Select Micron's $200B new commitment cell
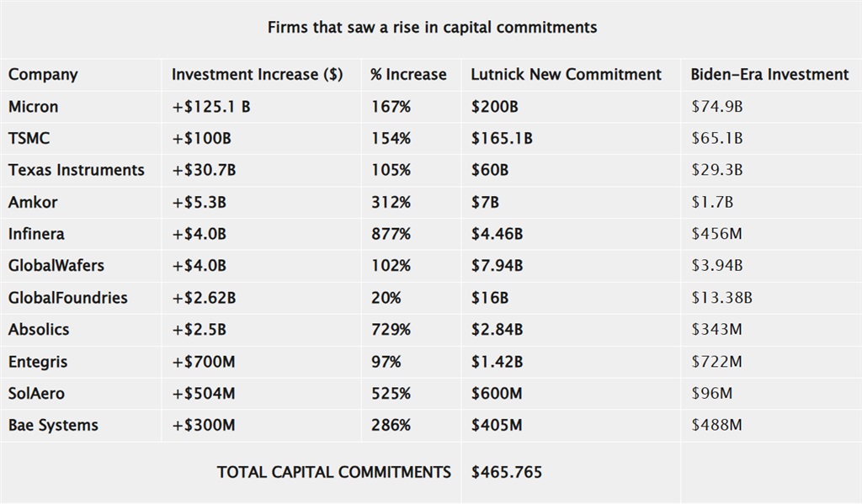This screenshot has width=862, height=504. (x=494, y=106)
